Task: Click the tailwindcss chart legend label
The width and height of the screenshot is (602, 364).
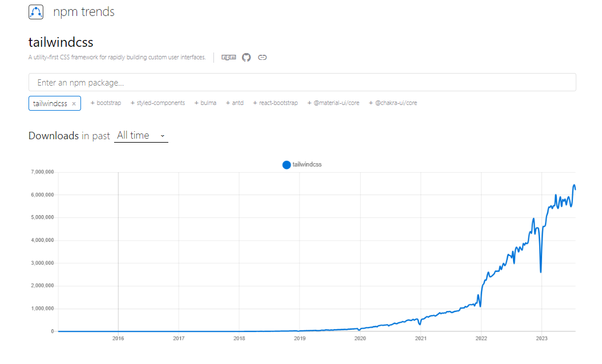Action: 307,164
